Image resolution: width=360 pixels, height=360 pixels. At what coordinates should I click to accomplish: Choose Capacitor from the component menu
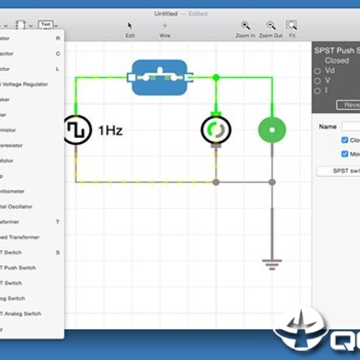tap(32, 54)
